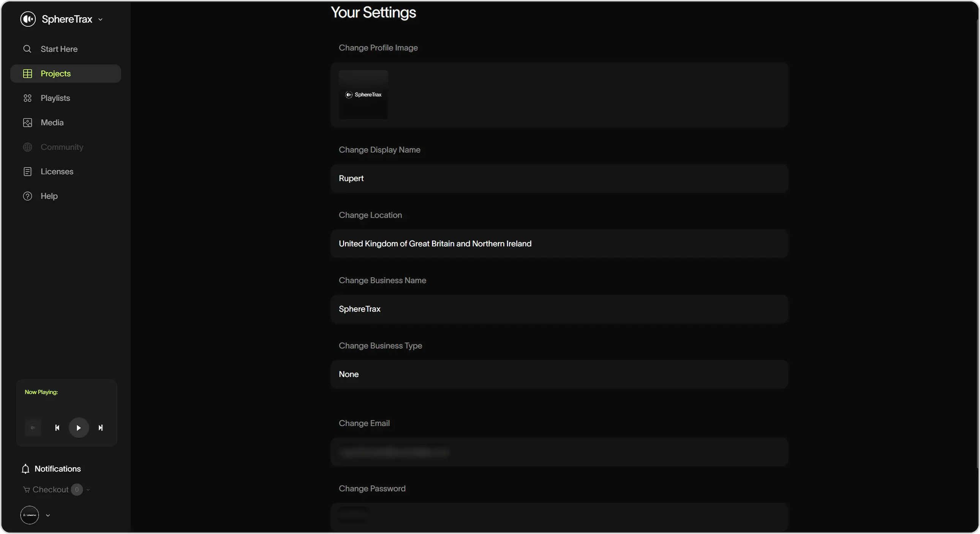Click the SphereTrax profile image thumbnail
Viewport: 980px width, 534px height.
363,95
